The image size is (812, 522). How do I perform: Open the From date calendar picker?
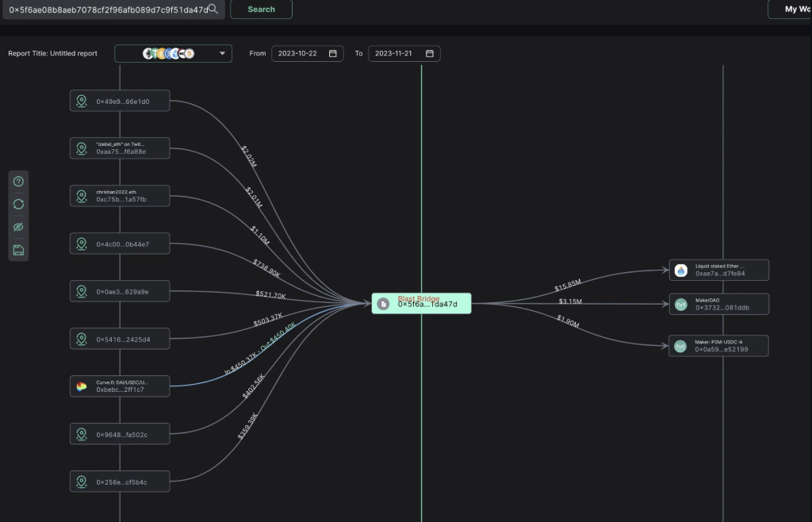pyautogui.click(x=333, y=54)
